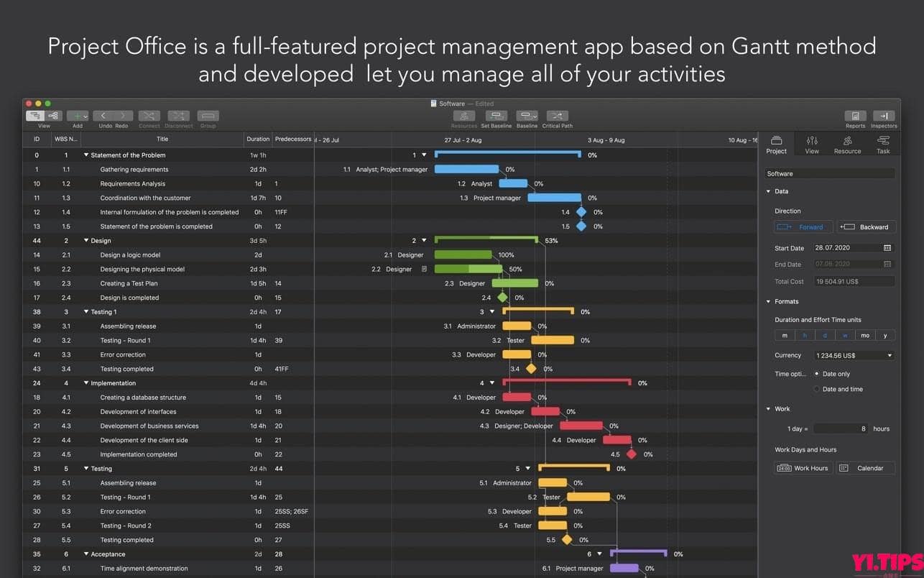Open the Task inspector tab
Image resolution: width=924 pixels, height=578 pixels.
click(883, 144)
